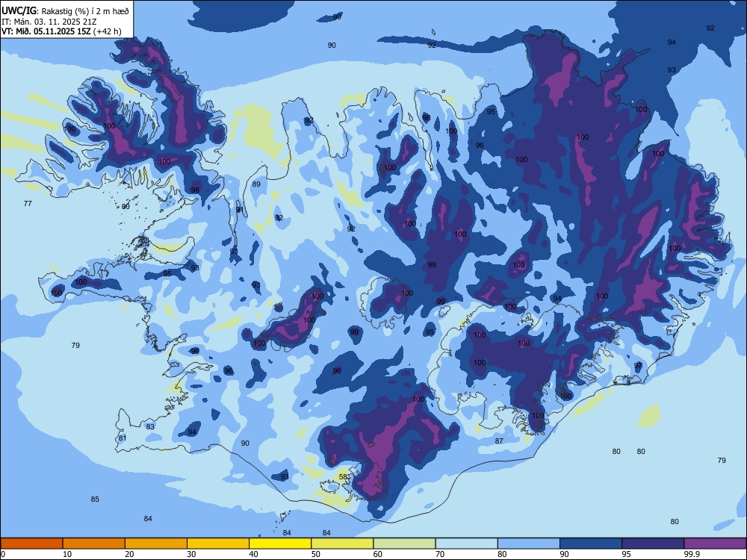Click the title 'UWC/IG: Rakastig (%) í 2 m hæð'
This screenshot has height=560, width=747.
(x=65, y=10)
